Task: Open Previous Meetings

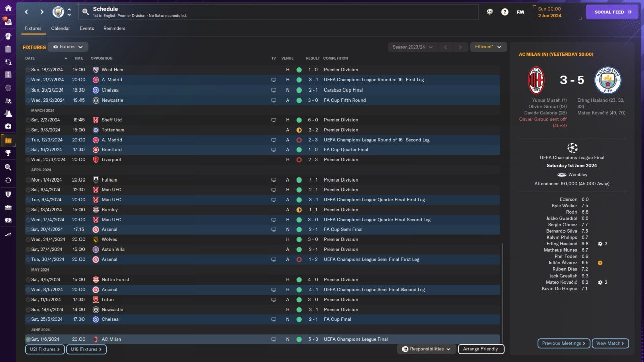Action: [x=564, y=343]
